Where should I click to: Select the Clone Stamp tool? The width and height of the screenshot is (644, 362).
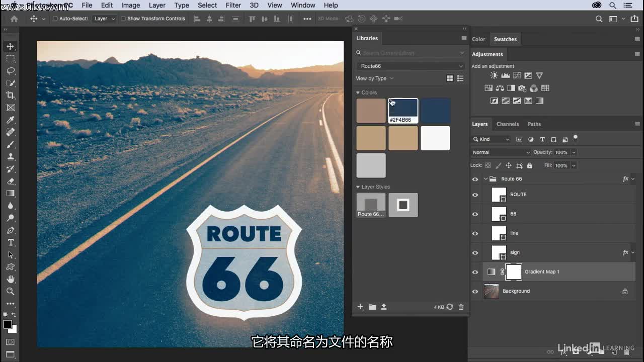[11, 156]
